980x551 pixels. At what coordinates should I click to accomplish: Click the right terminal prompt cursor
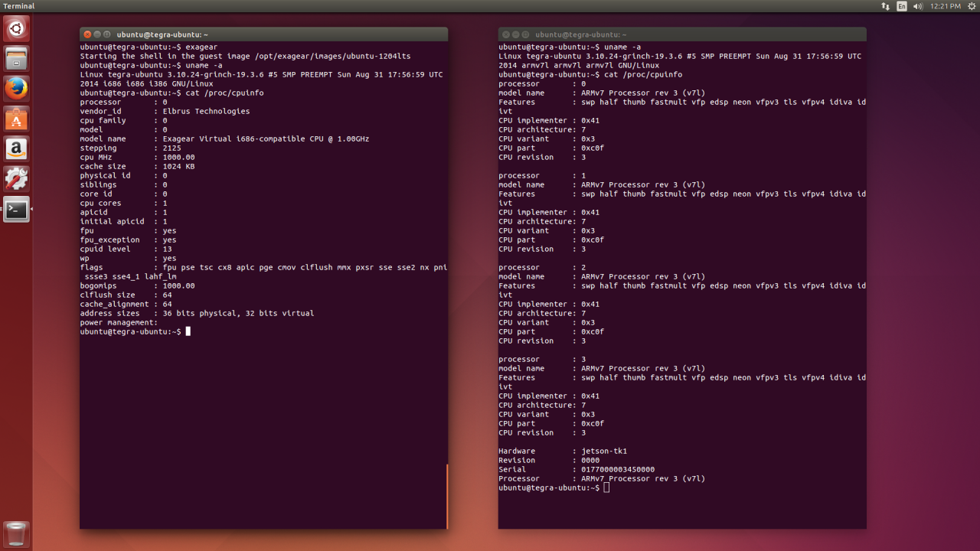click(x=607, y=487)
